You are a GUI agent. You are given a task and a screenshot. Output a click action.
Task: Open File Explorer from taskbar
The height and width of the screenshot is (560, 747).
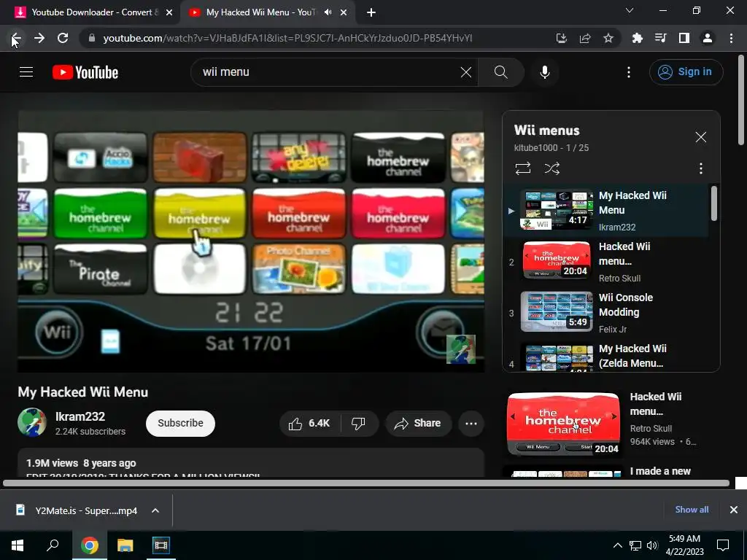[125, 545]
